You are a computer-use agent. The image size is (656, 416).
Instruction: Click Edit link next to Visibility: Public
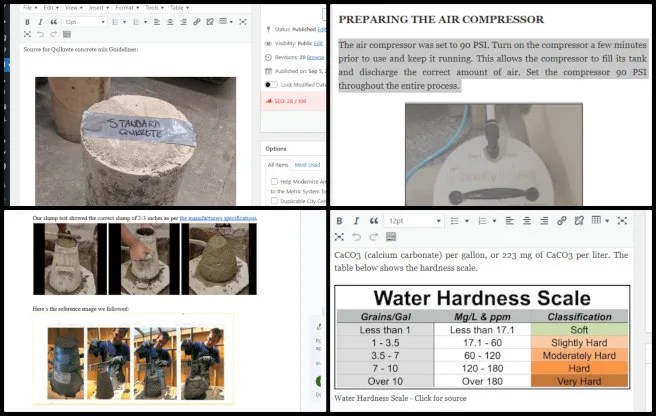click(x=318, y=44)
